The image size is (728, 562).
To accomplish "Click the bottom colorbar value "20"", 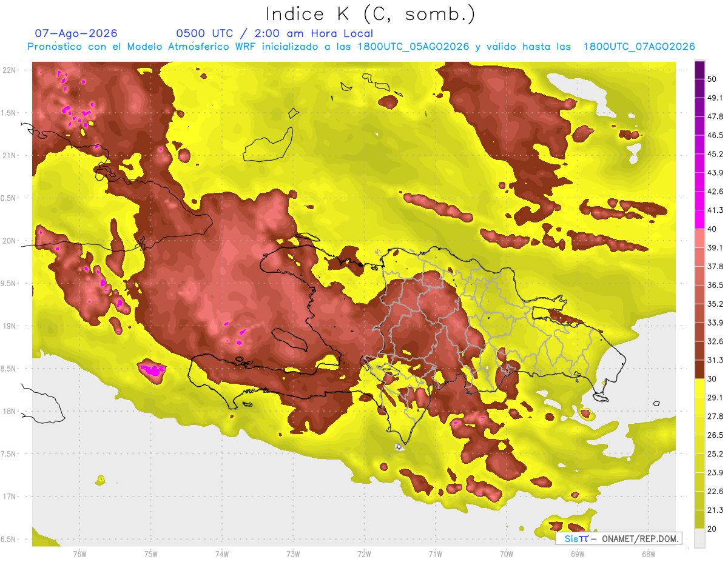I will click(712, 529).
